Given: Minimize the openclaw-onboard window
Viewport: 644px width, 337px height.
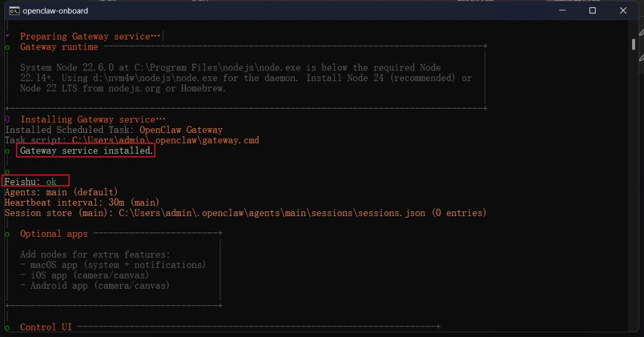Looking at the screenshot, I should 562,10.
